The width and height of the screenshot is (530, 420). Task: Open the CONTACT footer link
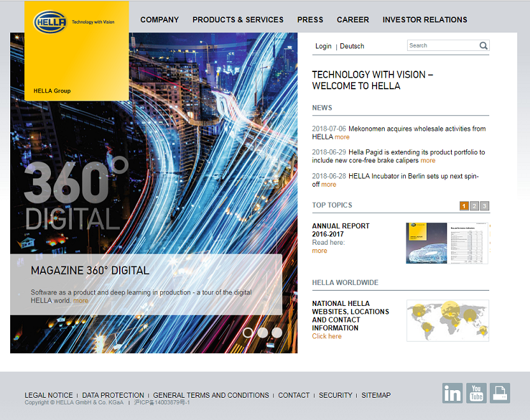294,395
